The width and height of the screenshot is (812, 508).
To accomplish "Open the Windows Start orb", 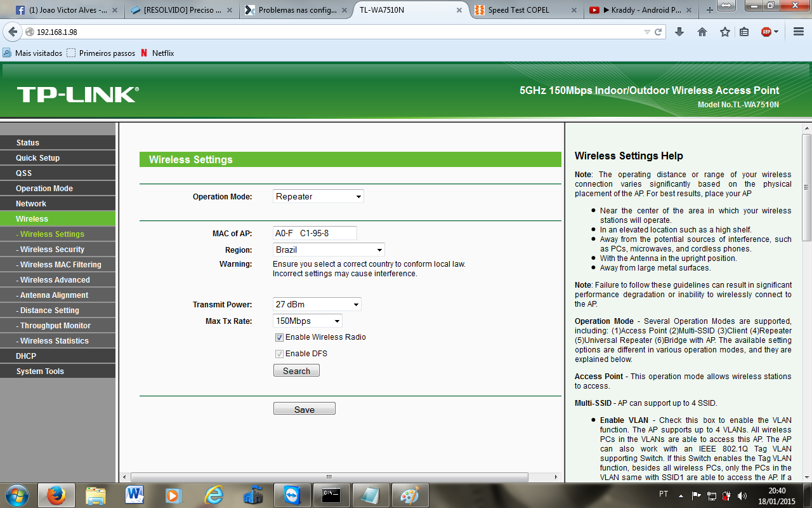I will pos(16,495).
